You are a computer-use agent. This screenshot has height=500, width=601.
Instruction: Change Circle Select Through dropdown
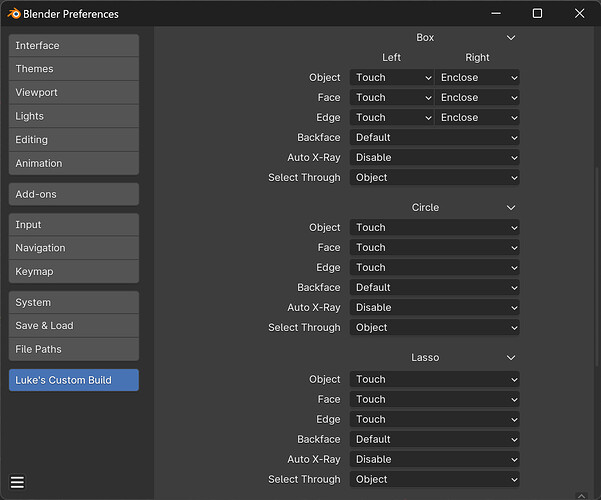click(435, 327)
